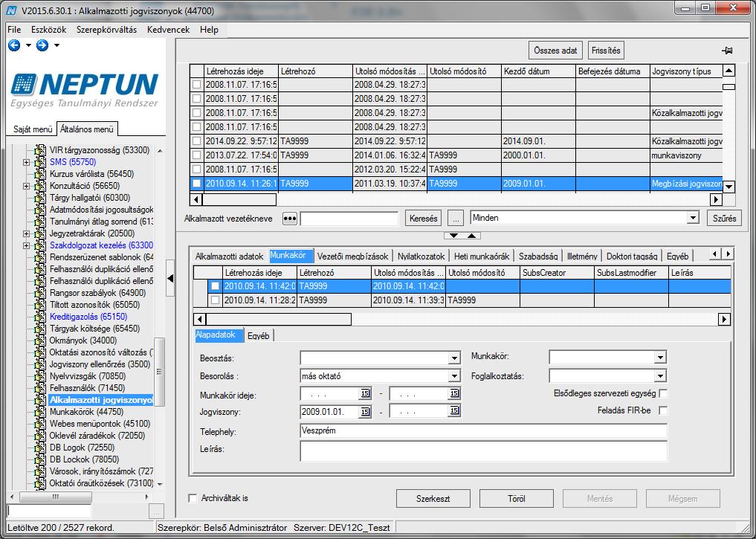
Task: Open the Eszközök menu
Action: (x=49, y=30)
